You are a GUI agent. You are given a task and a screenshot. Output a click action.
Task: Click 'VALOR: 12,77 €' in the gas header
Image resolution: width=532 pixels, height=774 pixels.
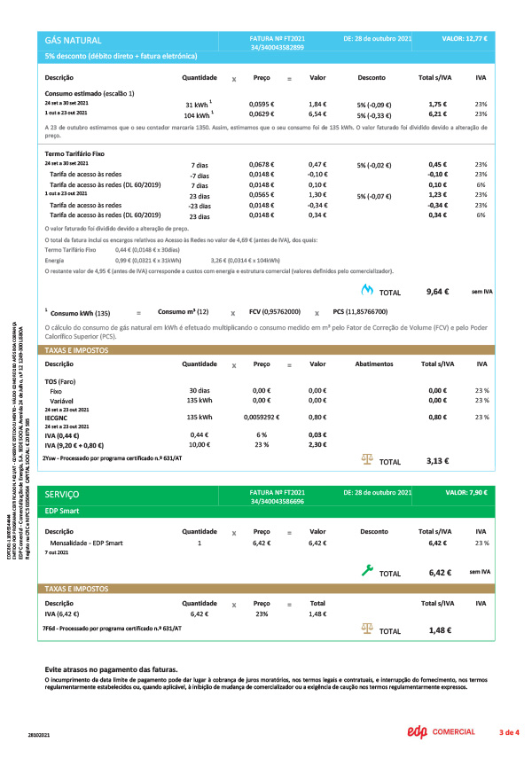465,38
